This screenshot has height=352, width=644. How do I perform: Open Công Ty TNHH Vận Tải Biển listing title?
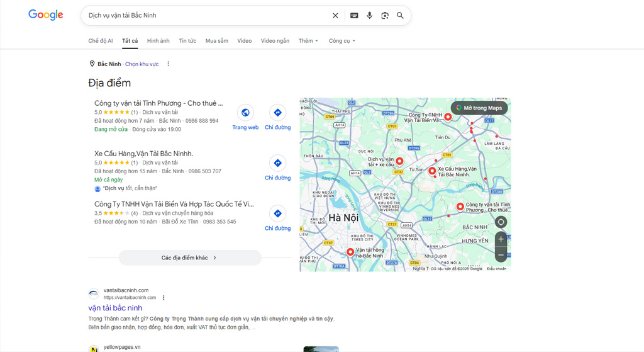click(174, 204)
